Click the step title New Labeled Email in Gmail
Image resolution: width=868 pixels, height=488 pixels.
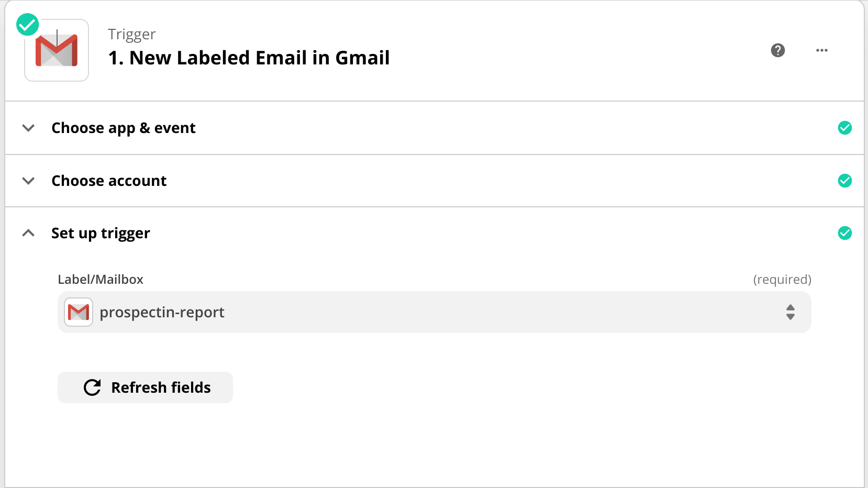tap(249, 58)
